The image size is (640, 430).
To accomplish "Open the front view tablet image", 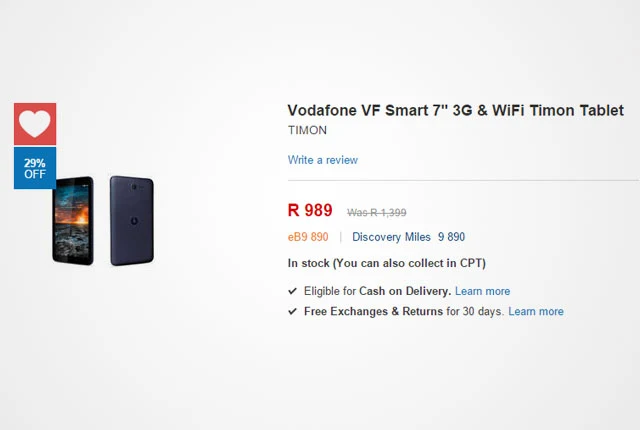I will coord(73,221).
